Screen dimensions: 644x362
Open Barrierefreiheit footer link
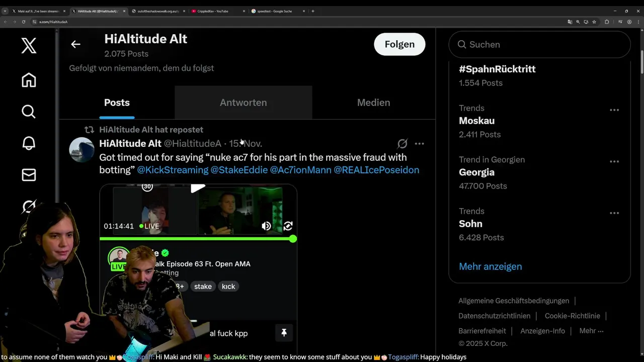click(482, 331)
